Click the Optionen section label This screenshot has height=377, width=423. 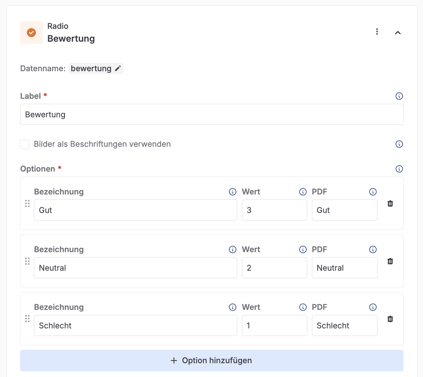pos(38,169)
